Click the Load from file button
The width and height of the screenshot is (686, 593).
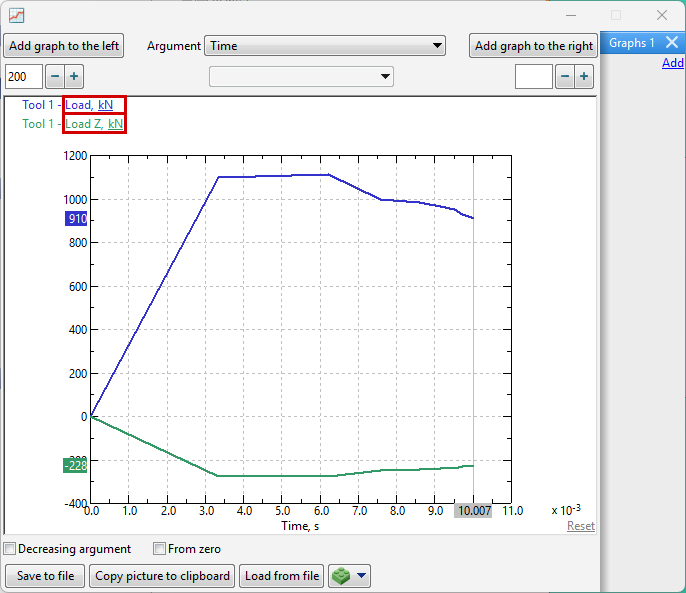(x=282, y=576)
